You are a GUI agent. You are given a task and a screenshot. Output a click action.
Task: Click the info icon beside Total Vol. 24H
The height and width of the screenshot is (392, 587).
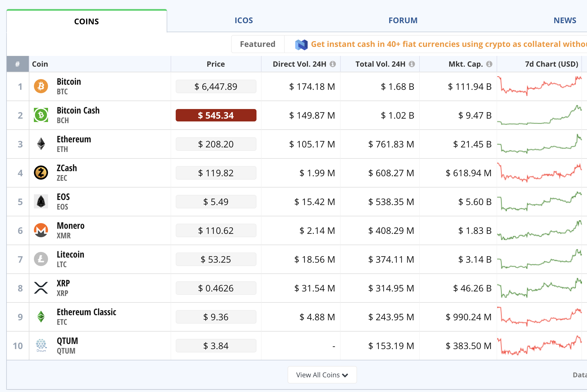click(x=412, y=64)
